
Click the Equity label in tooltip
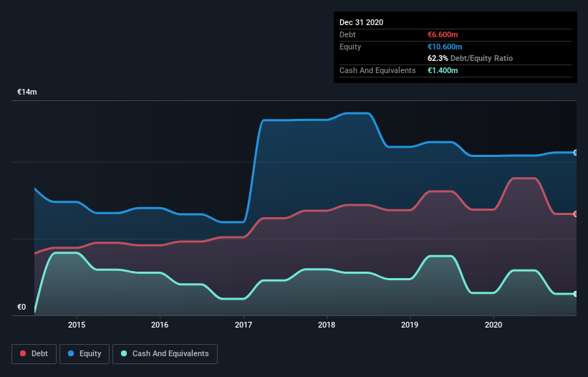[x=350, y=47]
